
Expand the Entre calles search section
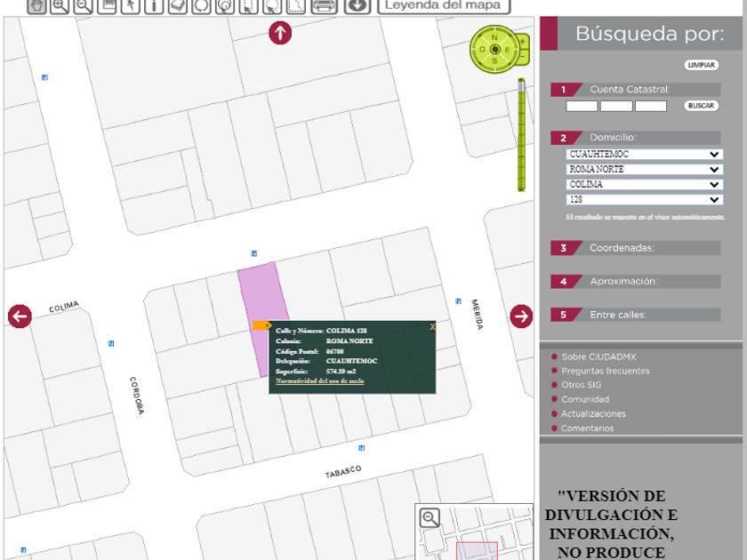pos(636,315)
